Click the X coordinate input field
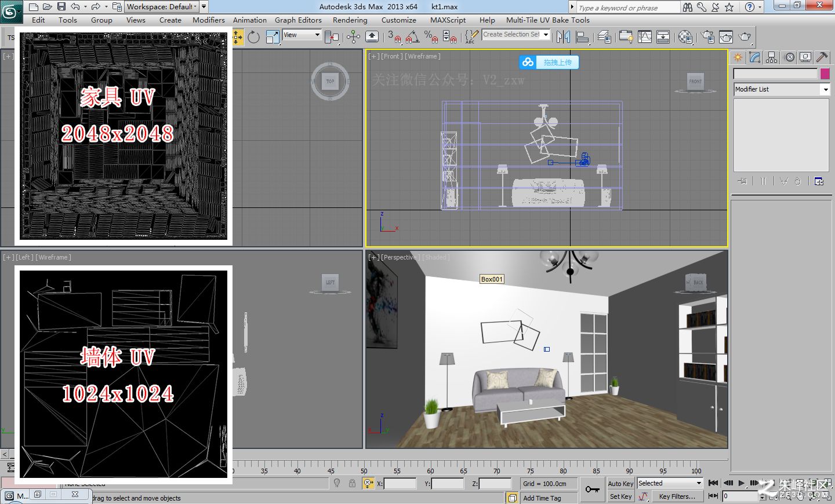The width and height of the screenshot is (835, 504). point(400,483)
